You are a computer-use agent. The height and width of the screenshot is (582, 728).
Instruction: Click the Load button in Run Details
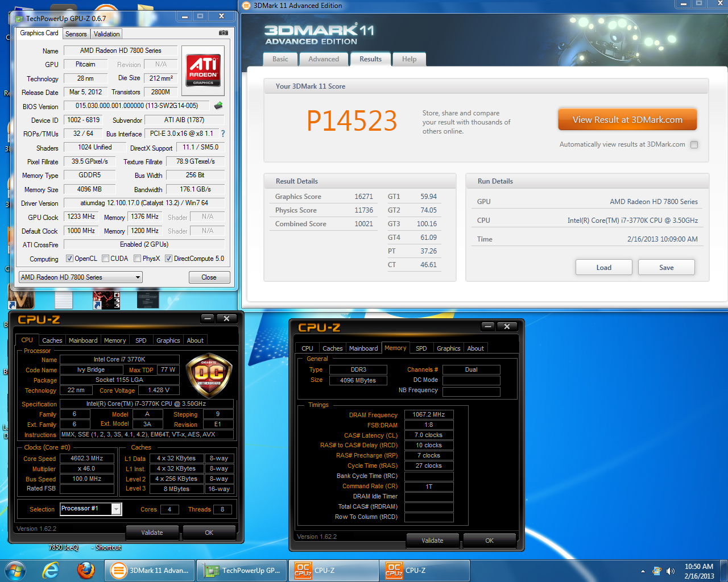coord(604,267)
